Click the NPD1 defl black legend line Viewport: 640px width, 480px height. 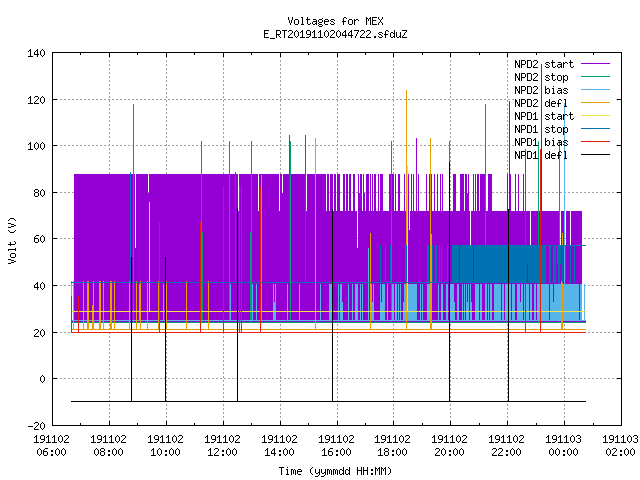pos(595,155)
